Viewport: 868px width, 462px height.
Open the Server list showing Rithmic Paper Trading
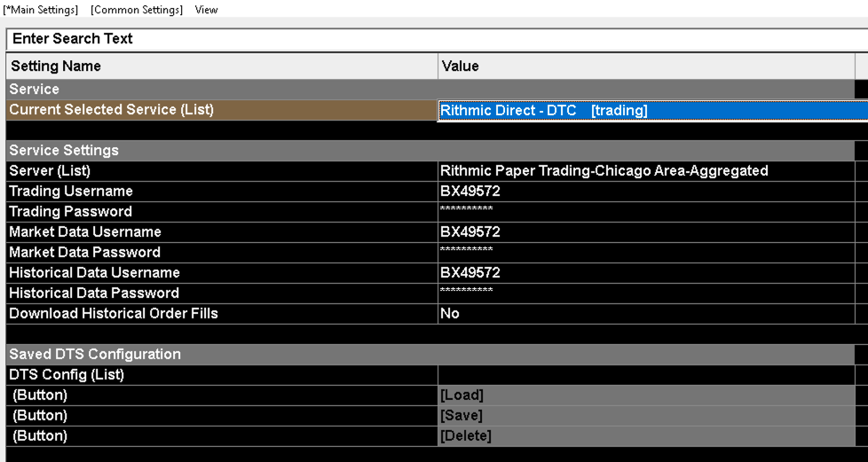(646, 171)
